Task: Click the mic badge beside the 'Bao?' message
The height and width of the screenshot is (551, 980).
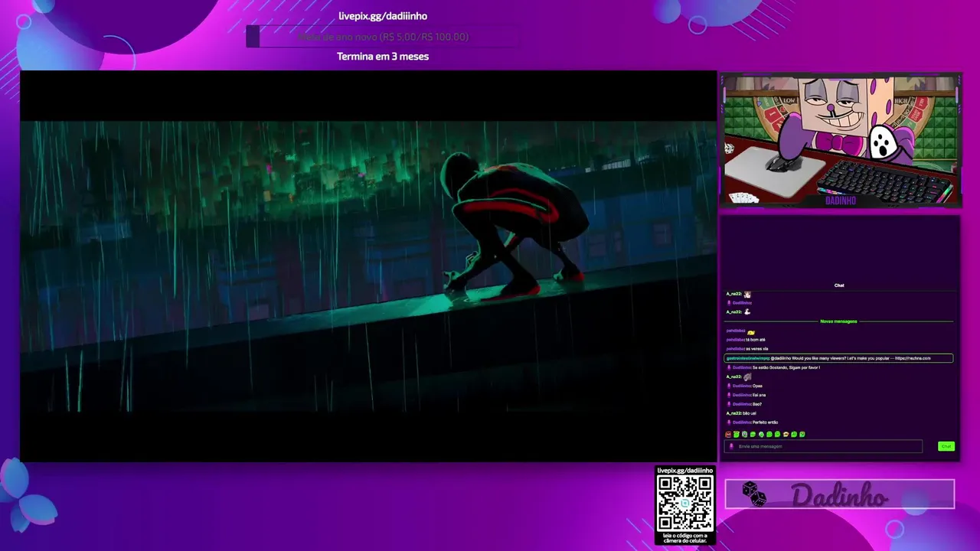Action: 729,404
